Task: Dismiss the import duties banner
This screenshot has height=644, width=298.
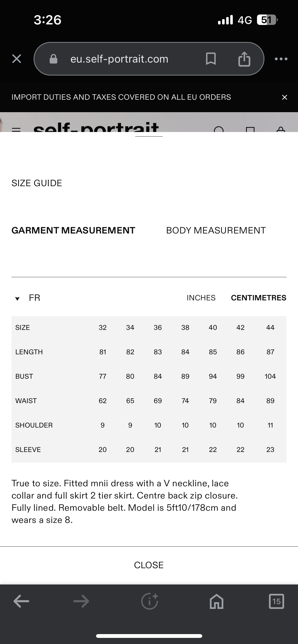Action: pos(285,97)
